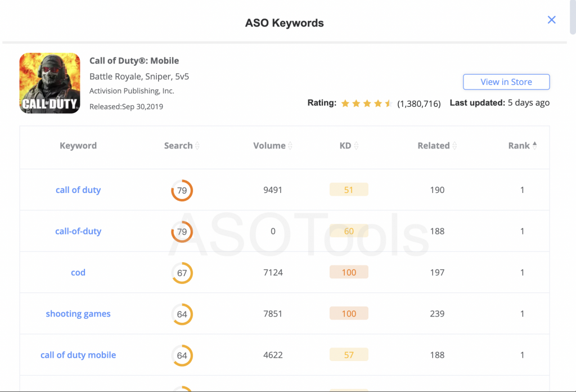Click the Keyword column header

78,146
